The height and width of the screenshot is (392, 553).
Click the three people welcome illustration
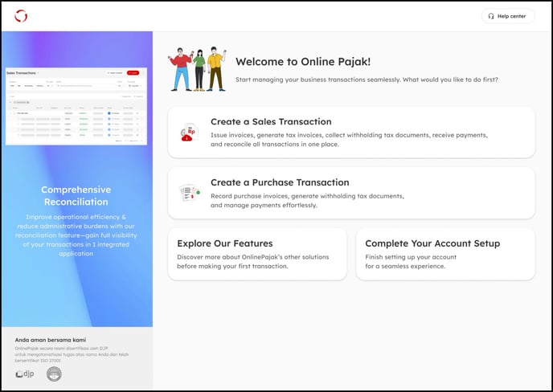[x=199, y=69]
